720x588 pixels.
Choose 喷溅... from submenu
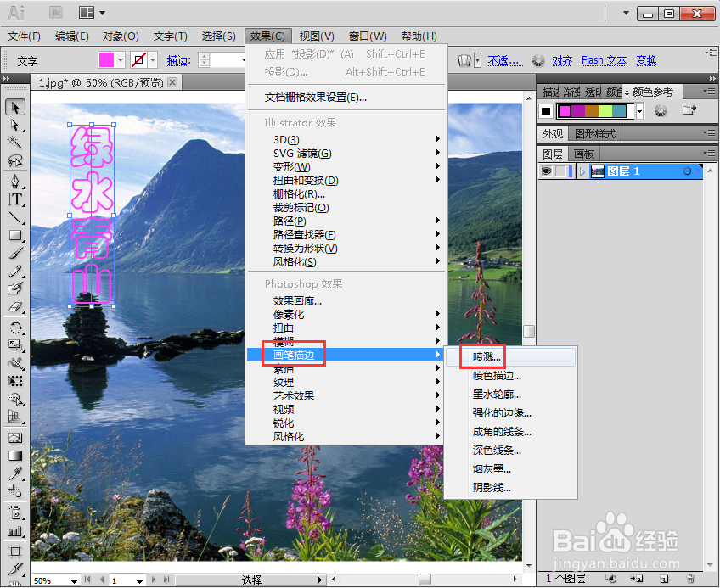[510, 357]
